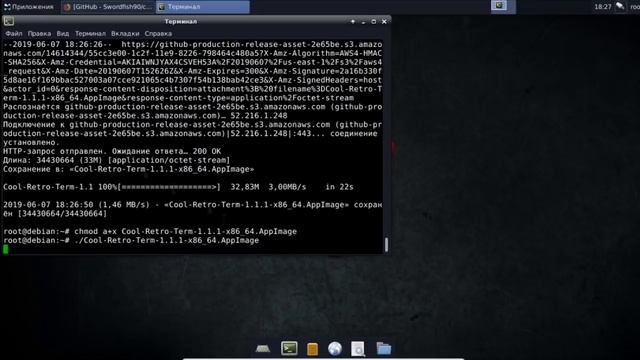Minimize the Терминал window
Screen dimensions: 640x360
pyautogui.click(x=363, y=22)
